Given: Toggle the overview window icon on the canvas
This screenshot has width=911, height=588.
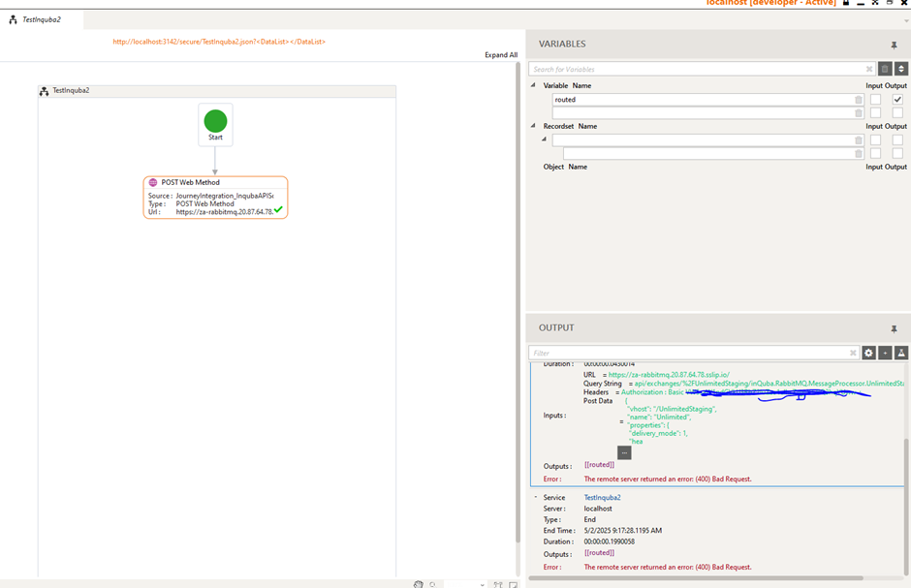Looking at the screenshot, I should pyautogui.click(x=513, y=584).
